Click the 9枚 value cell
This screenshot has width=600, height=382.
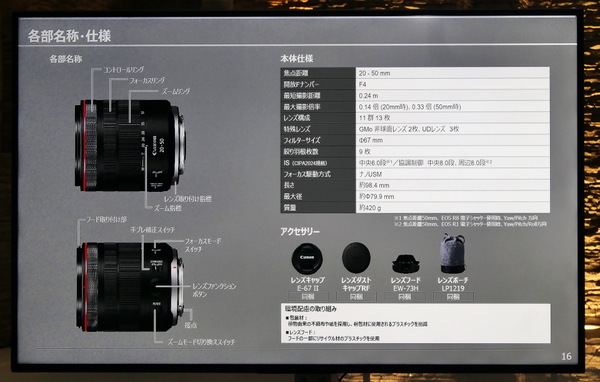[453, 151]
